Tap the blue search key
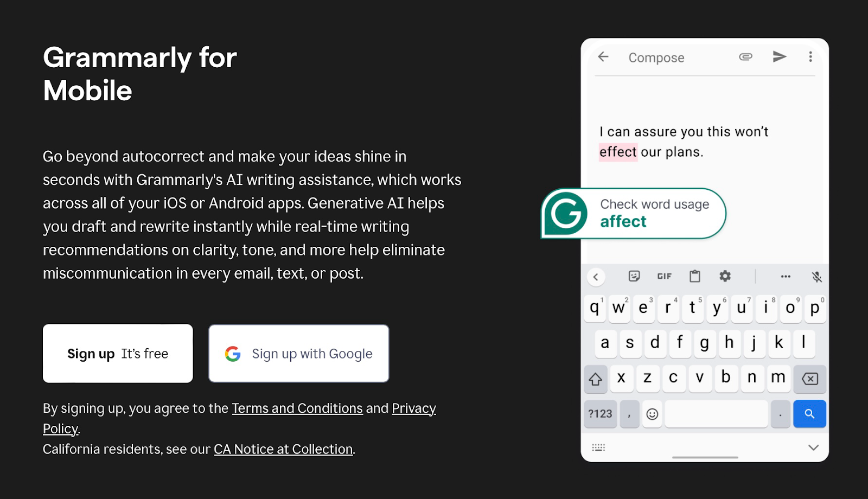Image resolution: width=868 pixels, height=499 pixels. click(x=809, y=413)
